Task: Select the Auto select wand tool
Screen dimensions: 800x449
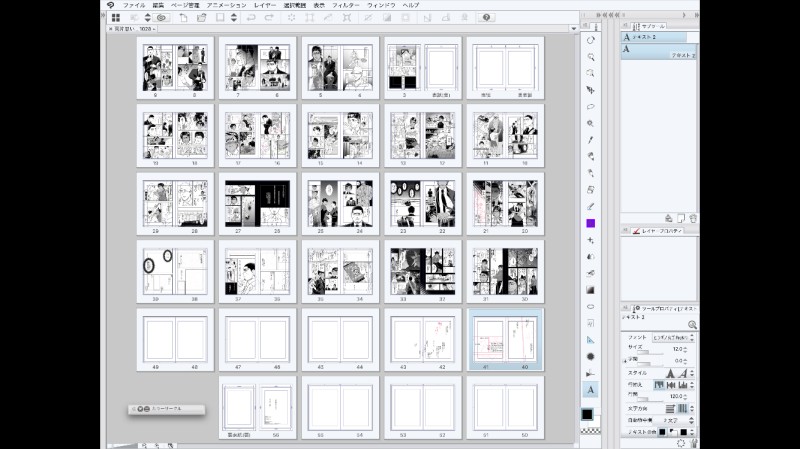Action: pyautogui.click(x=590, y=123)
